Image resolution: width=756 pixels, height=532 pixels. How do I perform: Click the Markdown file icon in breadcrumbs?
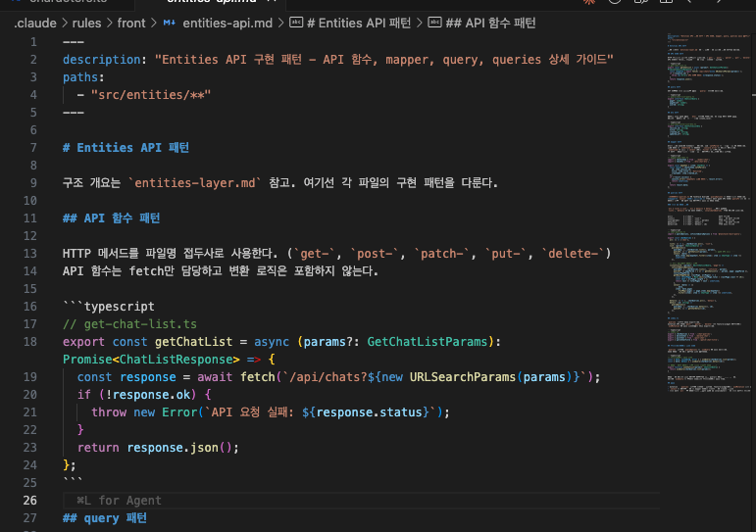pyautogui.click(x=170, y=23)
